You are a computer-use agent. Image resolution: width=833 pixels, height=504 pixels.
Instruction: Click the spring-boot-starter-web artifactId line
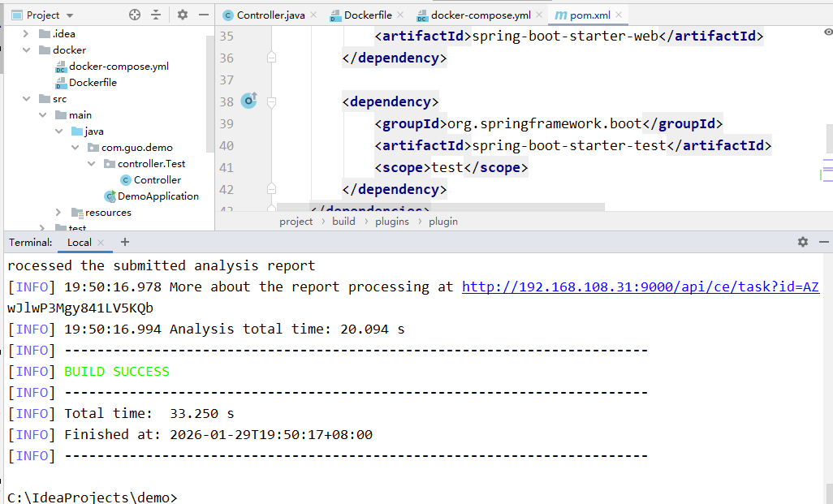[569, 36]
